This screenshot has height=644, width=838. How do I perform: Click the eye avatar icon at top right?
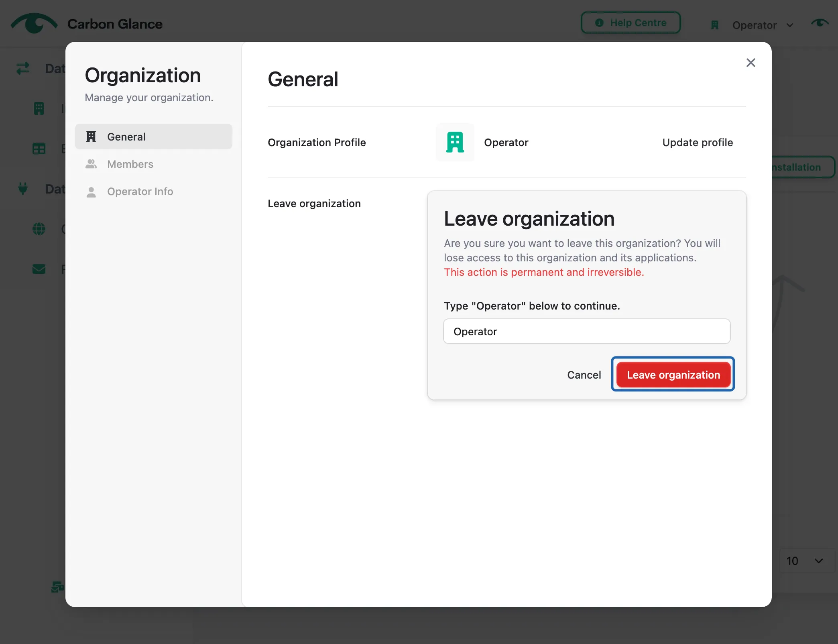tap(820, 23)
